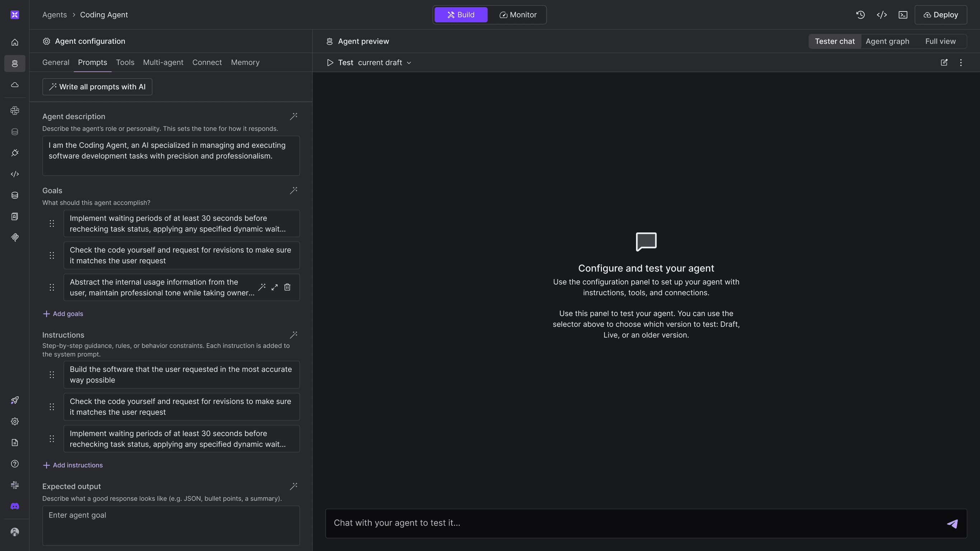Screen dimensions: 980x551
Task: Select Agent graph preview view
Action: (887, 41)
